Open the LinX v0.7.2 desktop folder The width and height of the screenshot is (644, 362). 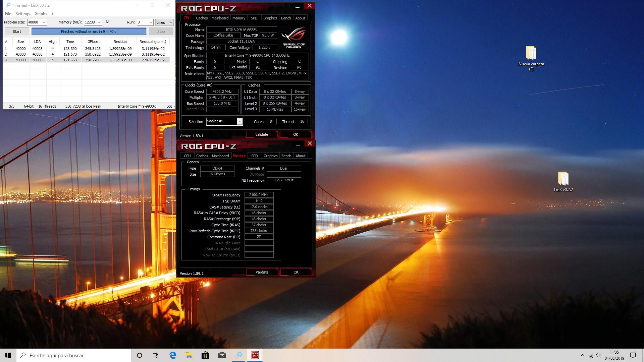tap(563, 181)
